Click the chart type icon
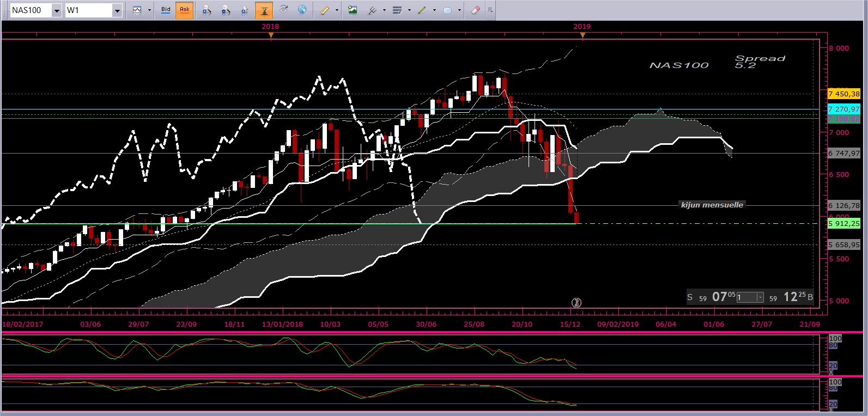Image resolution: width=868 pixels, height=416 pixels. (x=137, y=10)
